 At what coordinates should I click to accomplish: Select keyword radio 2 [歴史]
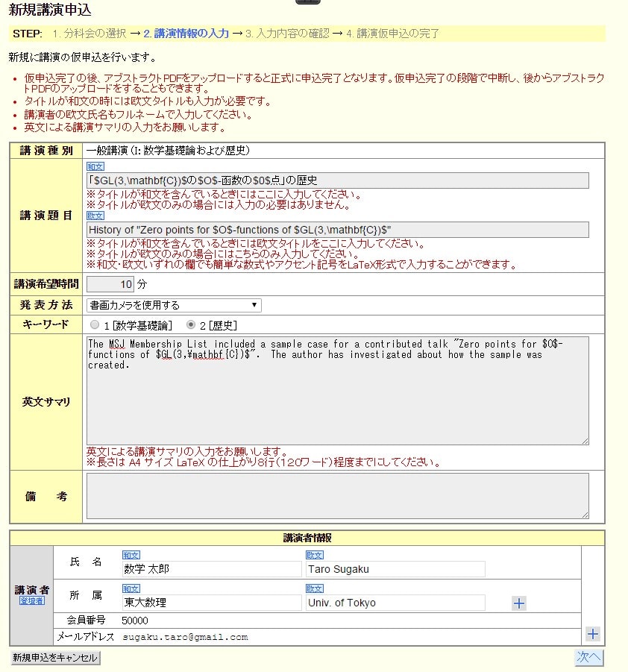point(191,325)
